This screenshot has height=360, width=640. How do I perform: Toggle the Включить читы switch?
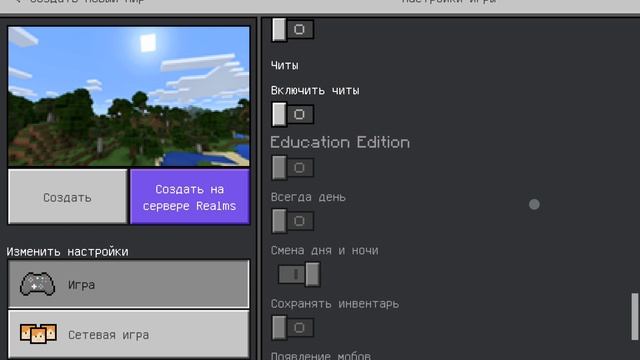pos(293,114)
